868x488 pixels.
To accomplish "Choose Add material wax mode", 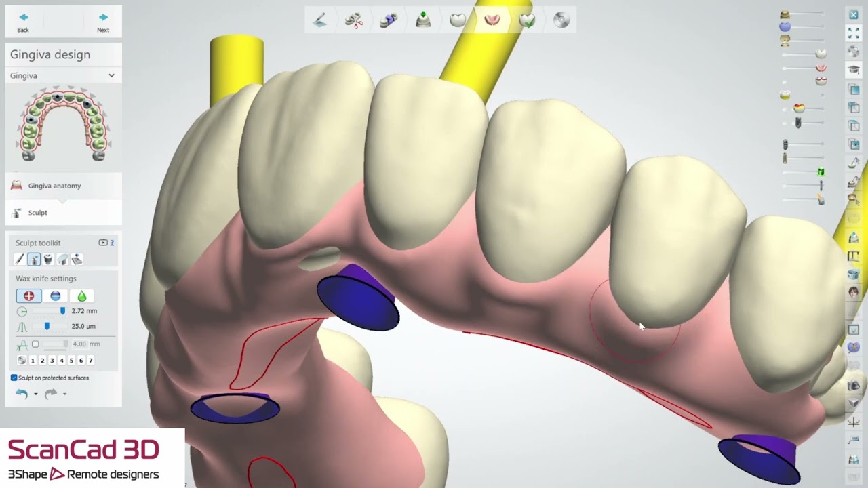I will coord(28,296).
